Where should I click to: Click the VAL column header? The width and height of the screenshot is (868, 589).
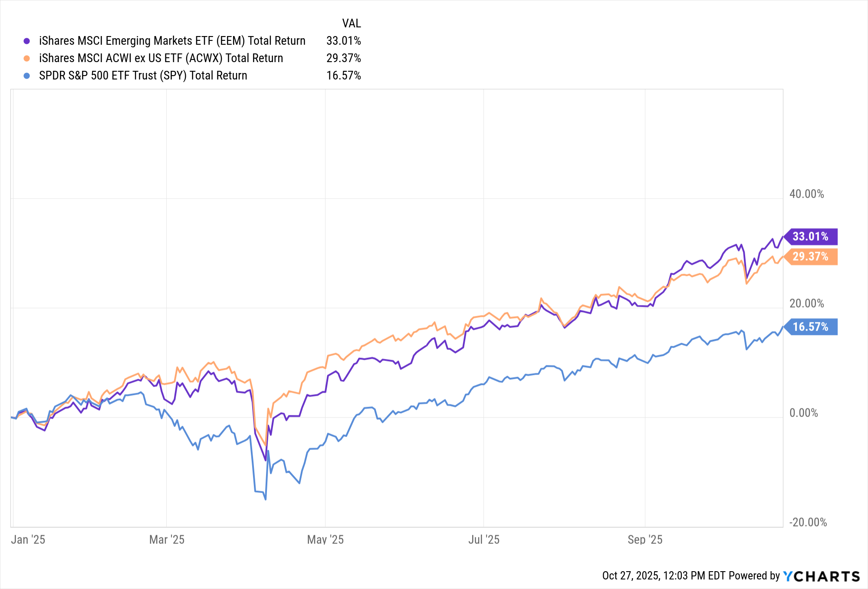click(x=351, y=23)
